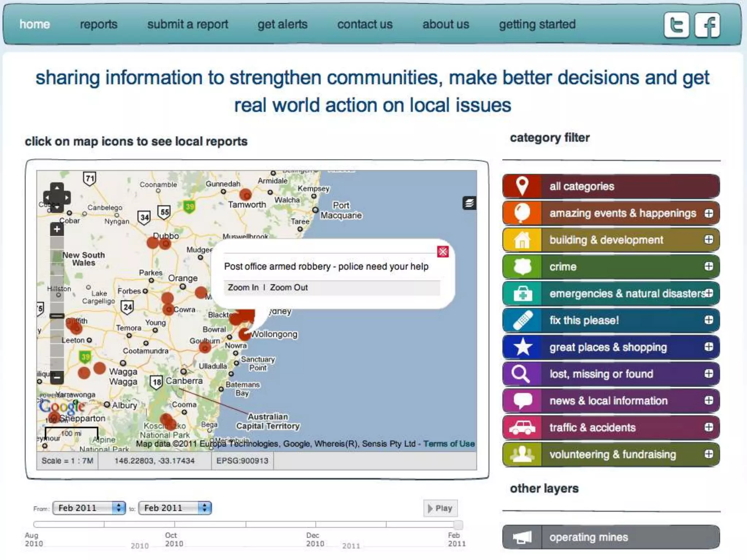Click the map pan direction control

[x=57, y=197]
